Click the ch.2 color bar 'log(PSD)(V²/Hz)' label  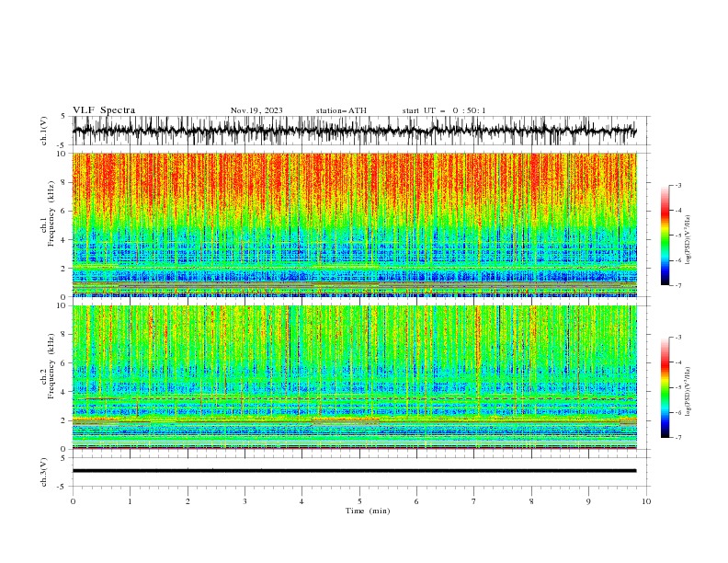688,391
